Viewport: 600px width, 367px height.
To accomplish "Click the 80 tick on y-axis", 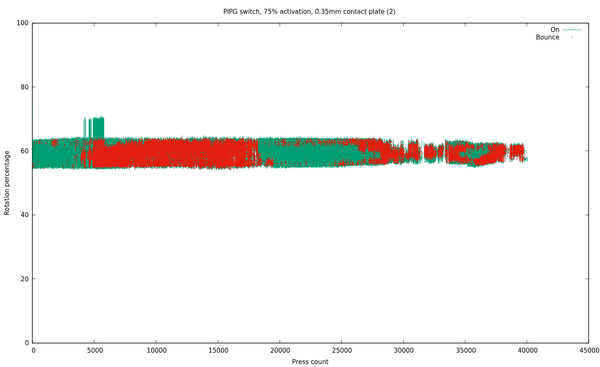I will tap(24, 87).
